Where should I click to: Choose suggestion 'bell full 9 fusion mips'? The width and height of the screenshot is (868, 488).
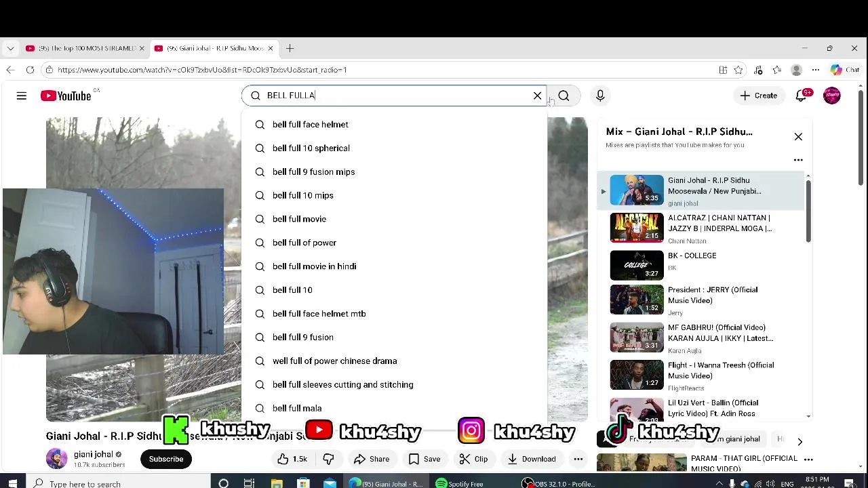point(394,172)
